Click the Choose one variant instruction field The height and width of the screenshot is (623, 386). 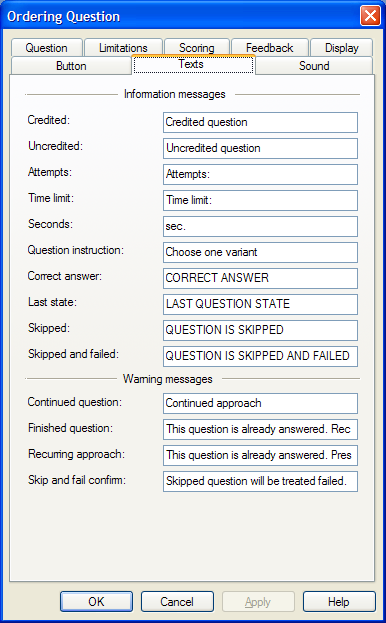click(x=260, y=252)
